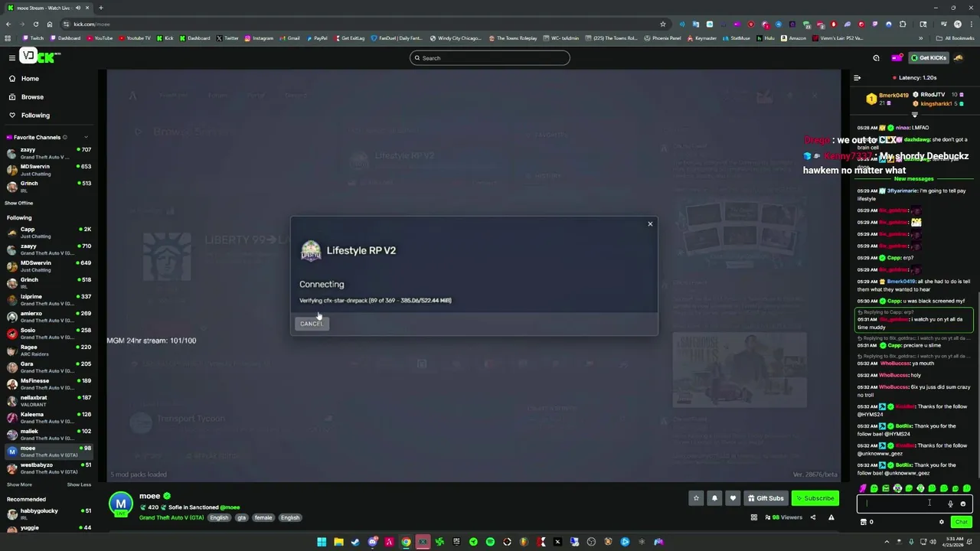Open the Keymaster bookmark
The width and height of the screenshot is (980, 551).
coord(701,38)
